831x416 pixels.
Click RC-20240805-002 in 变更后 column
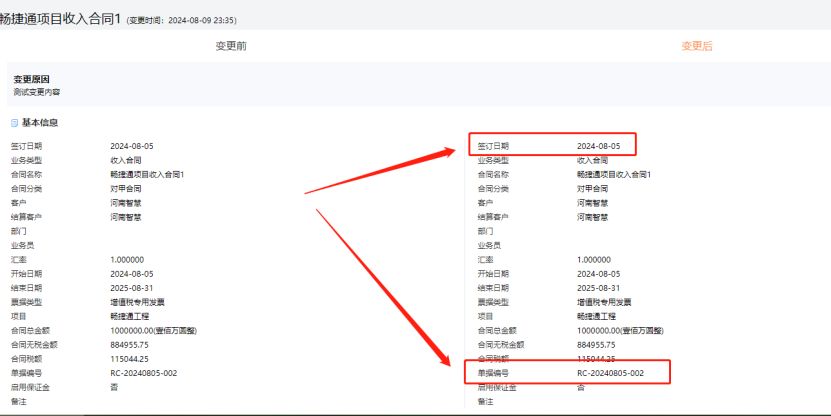[x=611, y=373]
